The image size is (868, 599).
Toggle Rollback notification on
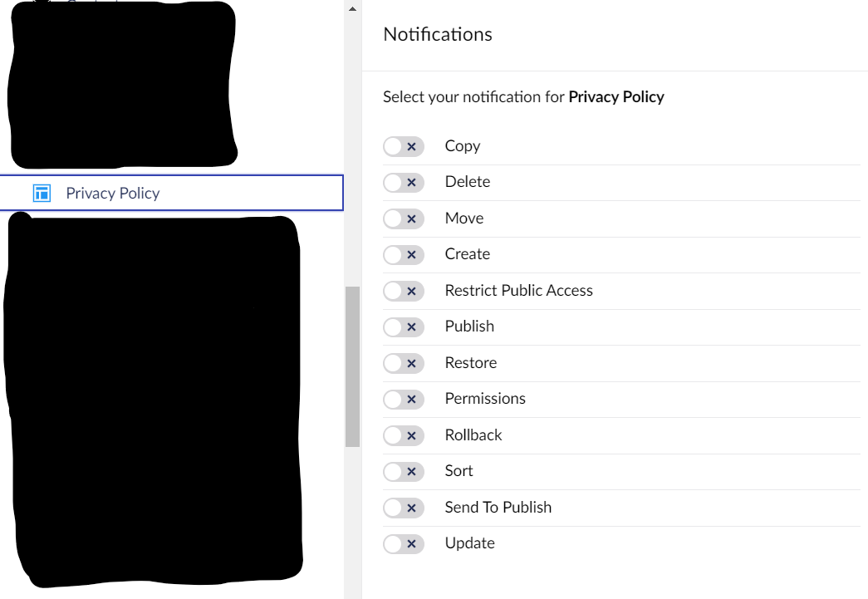[404, 435]
